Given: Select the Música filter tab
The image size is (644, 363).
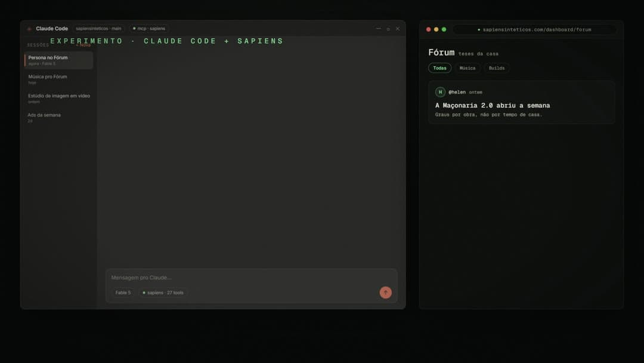Looking at the screenshot, I should pyautogui.click(x=467, y=68).
